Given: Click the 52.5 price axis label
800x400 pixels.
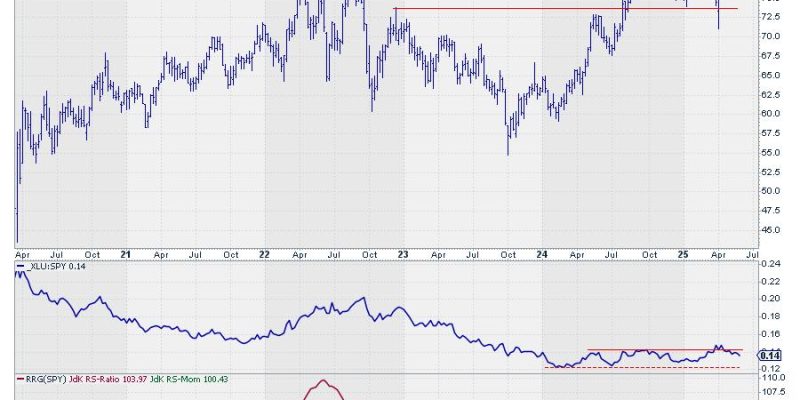Looking at the screenshot, I should (x=770, y=172).
